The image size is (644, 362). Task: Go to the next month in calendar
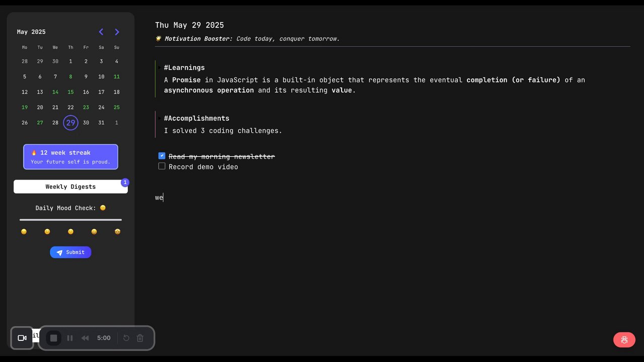(x=117, y=32)
